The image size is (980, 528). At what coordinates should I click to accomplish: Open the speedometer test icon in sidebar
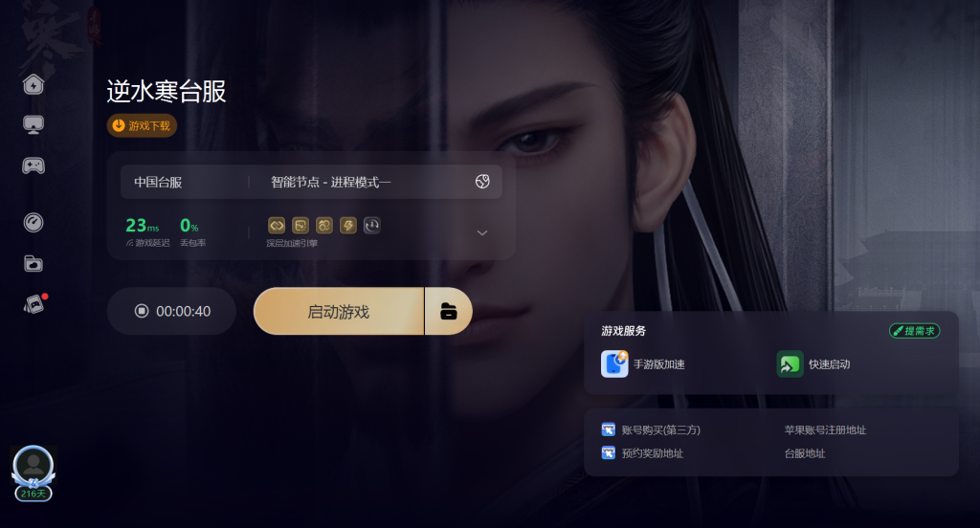tap(33, 223)
